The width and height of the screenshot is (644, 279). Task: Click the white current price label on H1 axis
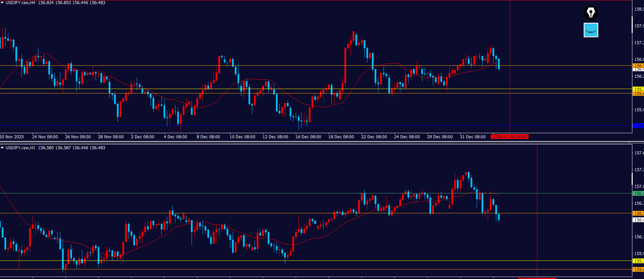(x=638, y=220)
